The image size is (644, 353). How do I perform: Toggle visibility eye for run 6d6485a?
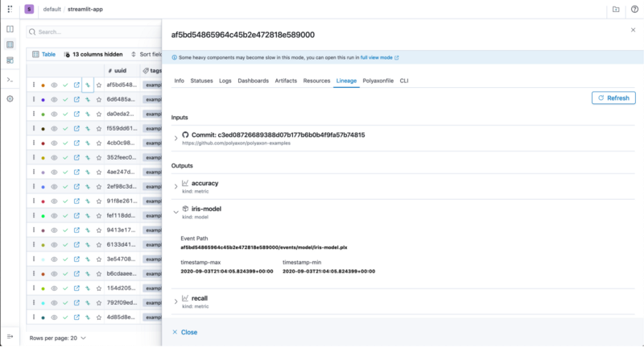point(54,100)
